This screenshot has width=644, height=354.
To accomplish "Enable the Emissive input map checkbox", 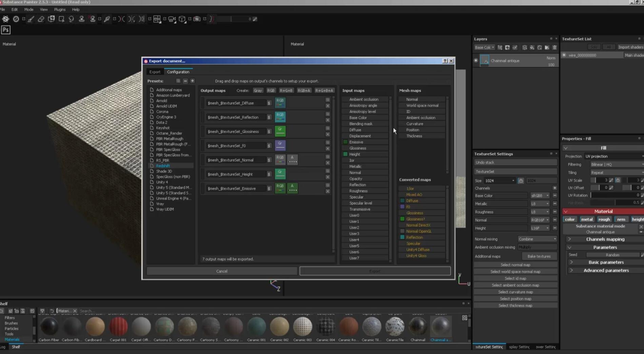I will tap(345, 142).
